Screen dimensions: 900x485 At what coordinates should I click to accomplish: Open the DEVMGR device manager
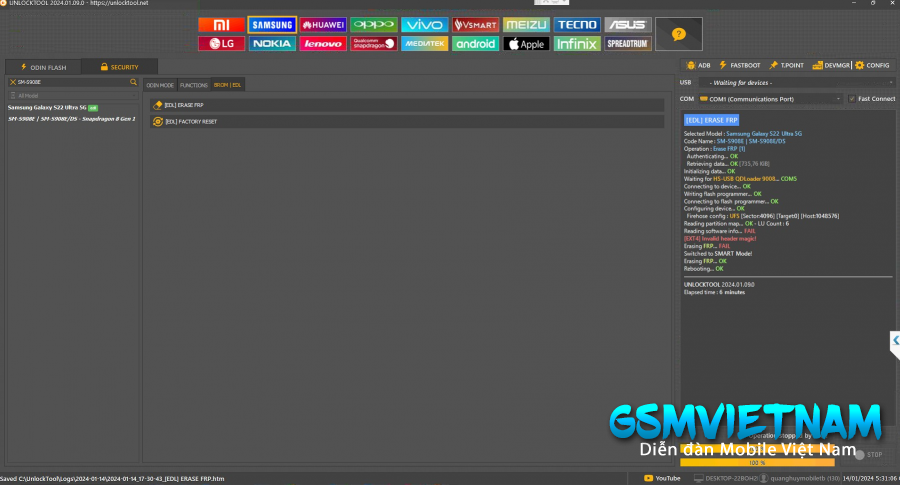(x=831, y=65)
